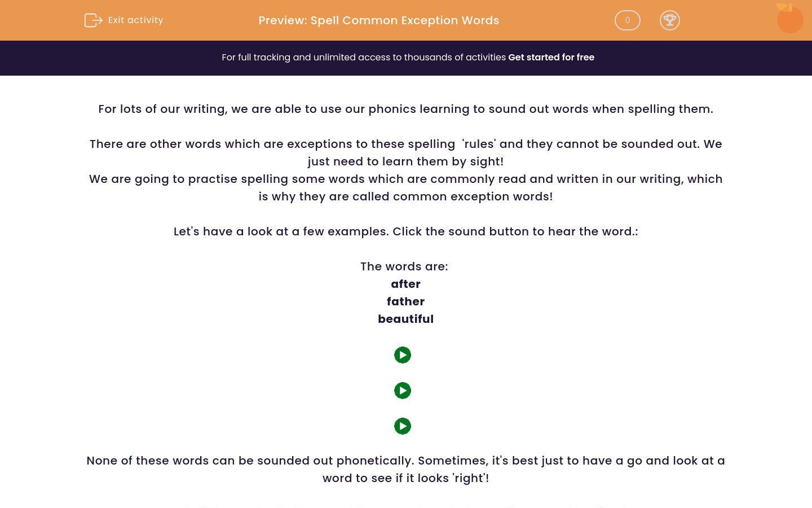The width and height of the screenshot is (812, 508).
Task: Reveal the third word's pronunciation player
Action: click(403, 426)
